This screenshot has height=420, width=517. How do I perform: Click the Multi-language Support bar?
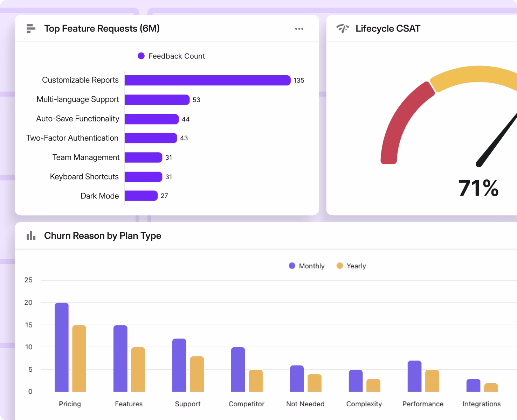pyautogui.click(x=157, y=100)
